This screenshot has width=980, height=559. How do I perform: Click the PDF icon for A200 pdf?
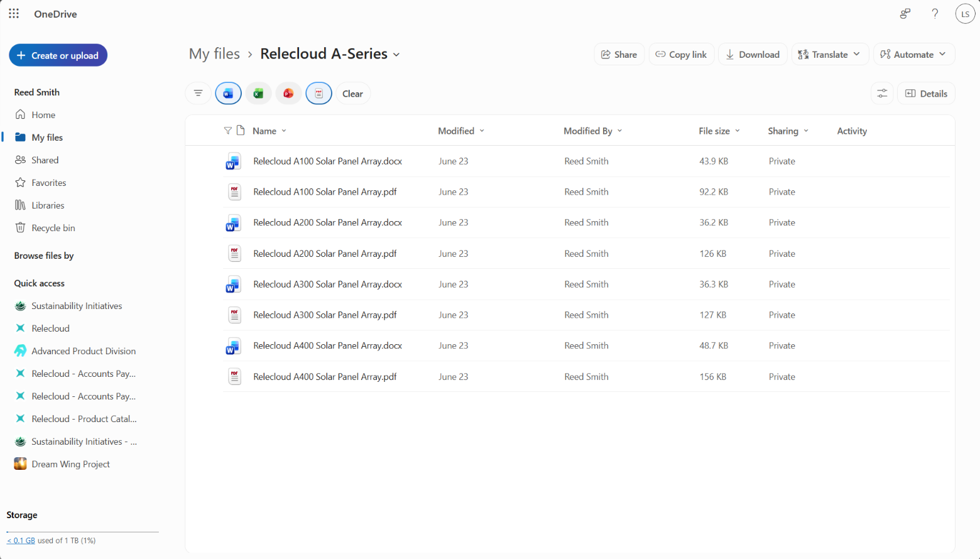[x=234, y=254]
